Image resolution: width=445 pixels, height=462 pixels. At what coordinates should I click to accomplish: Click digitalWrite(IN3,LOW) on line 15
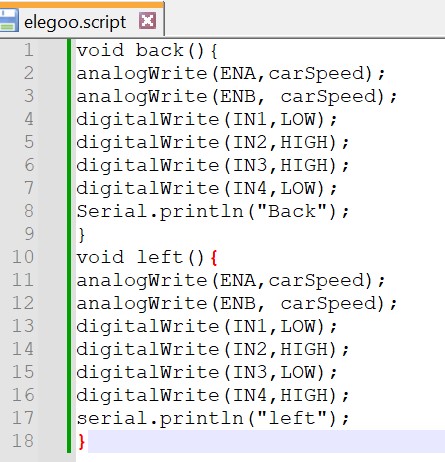[207, 373]
